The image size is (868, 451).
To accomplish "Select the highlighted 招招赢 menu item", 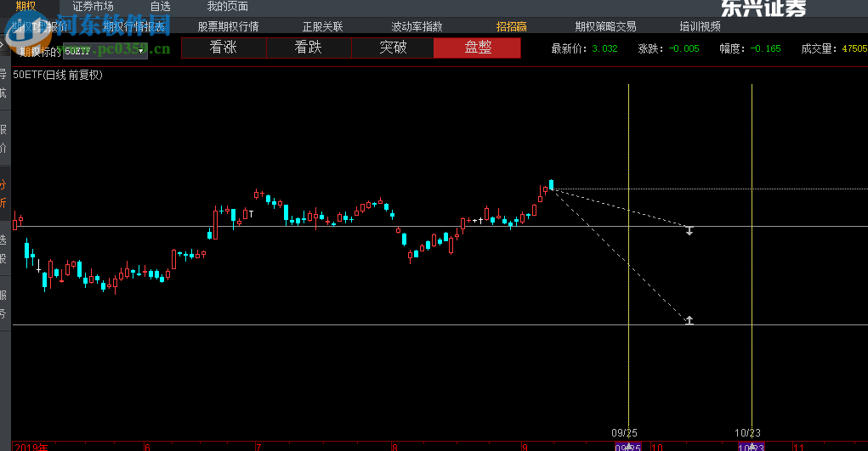I will pos(512,26).
